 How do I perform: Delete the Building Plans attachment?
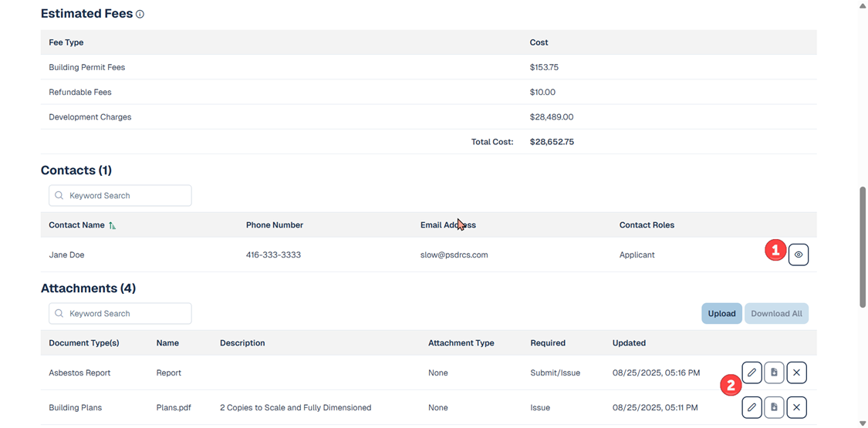point(796,407)
